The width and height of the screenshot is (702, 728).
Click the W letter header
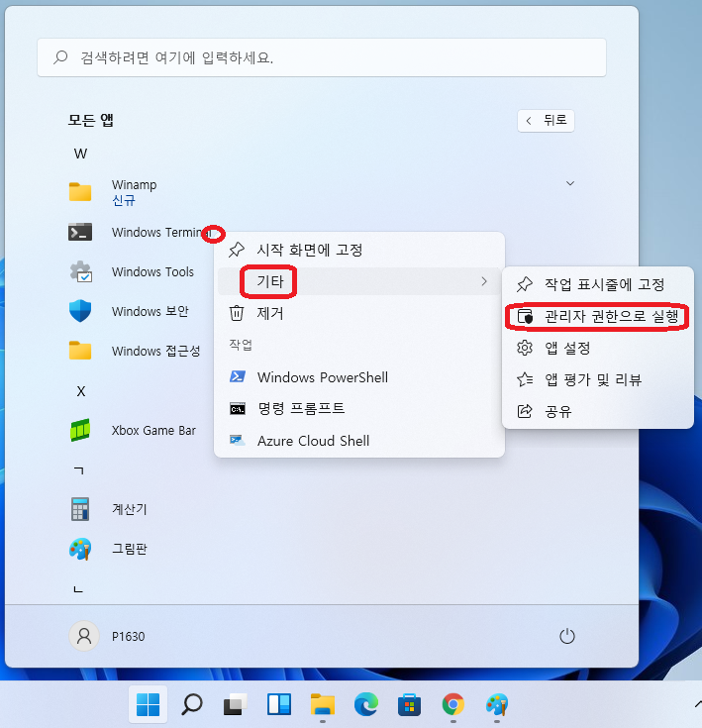pos(81,154)
